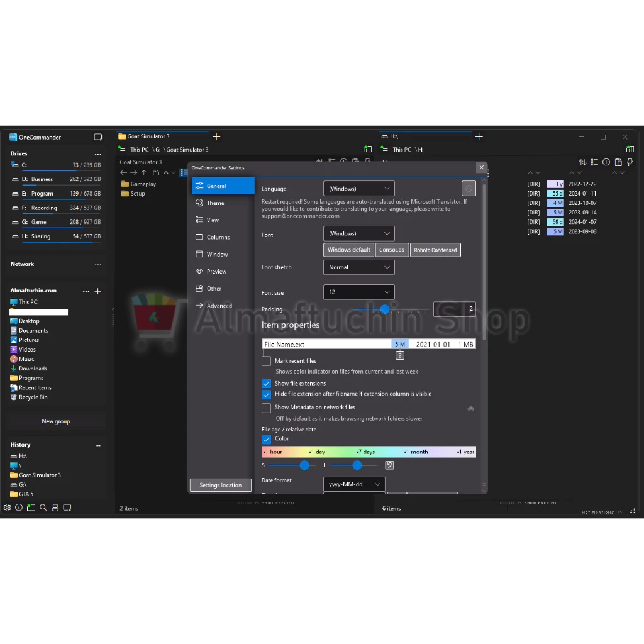
Task: Click question mark help under file age
Action: click(x=399, y=356)
